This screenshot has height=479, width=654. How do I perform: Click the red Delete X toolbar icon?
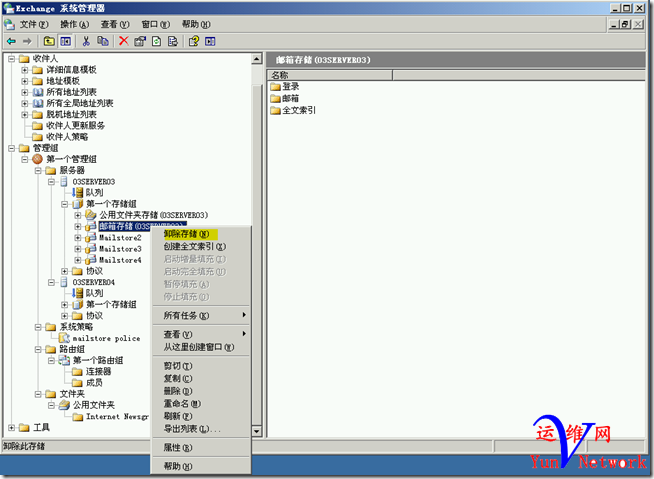pyautogui.click(x=123, y=41)
